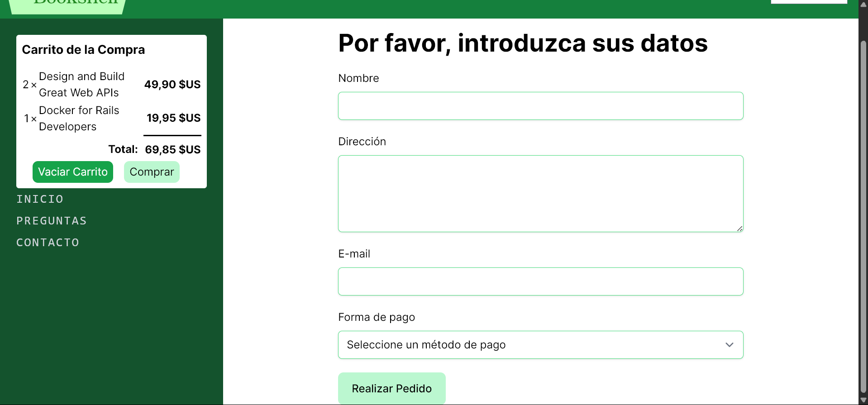Submit with the Realizar Pedido button
The height and width of the screenshot is (405, 868).
[391, 388]
